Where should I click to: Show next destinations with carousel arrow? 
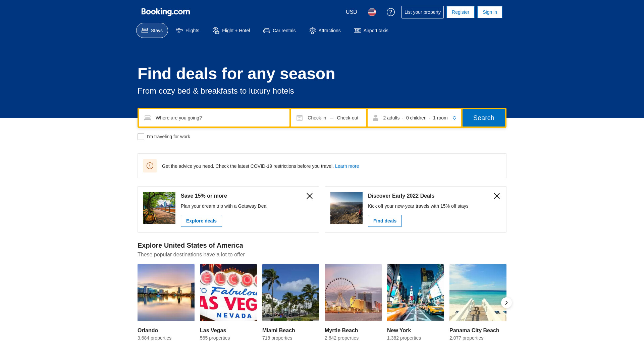506,303
